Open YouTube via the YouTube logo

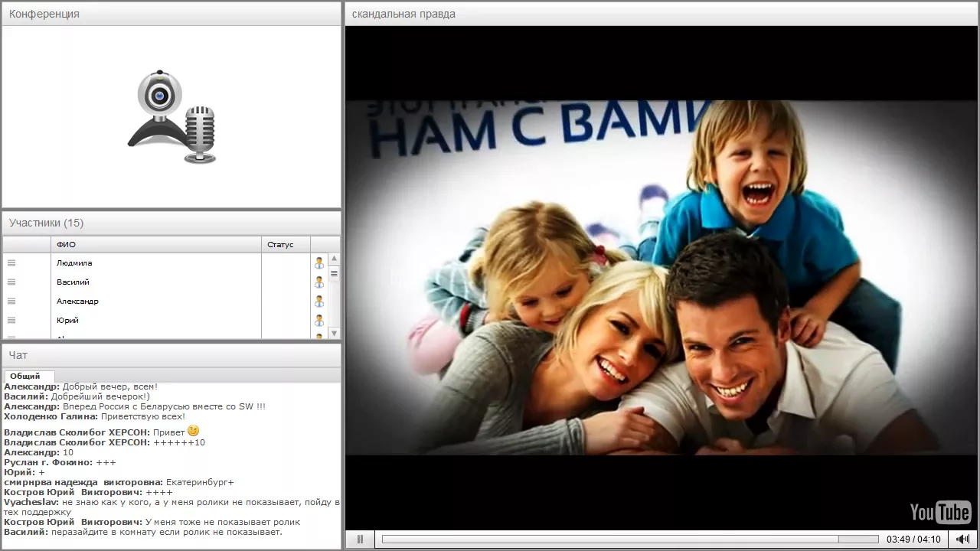click(940, 511)
